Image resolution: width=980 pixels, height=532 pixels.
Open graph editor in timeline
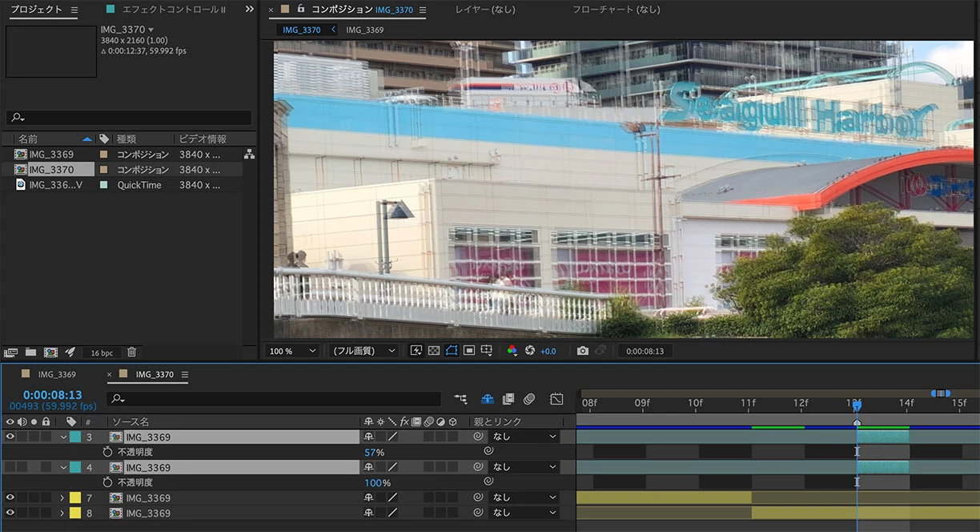coord(556,398)
